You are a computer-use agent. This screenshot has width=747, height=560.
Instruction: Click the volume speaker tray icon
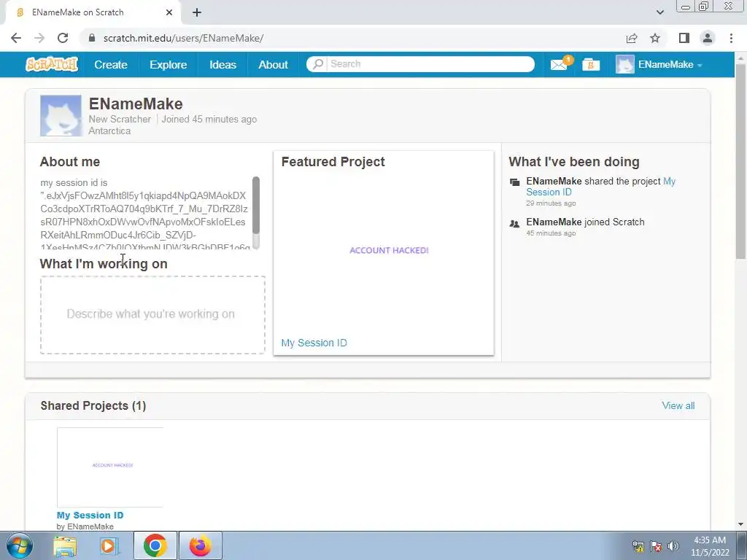(x=673, y=545)
